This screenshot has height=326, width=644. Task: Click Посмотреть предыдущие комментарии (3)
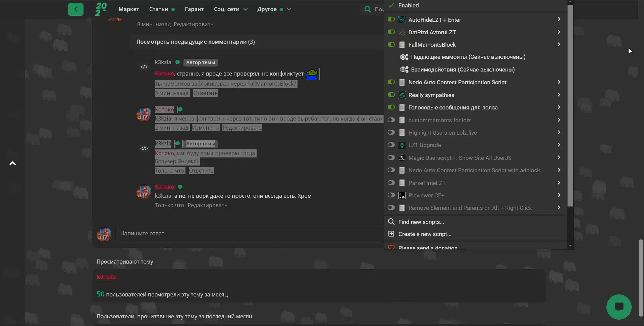(196, 42)
